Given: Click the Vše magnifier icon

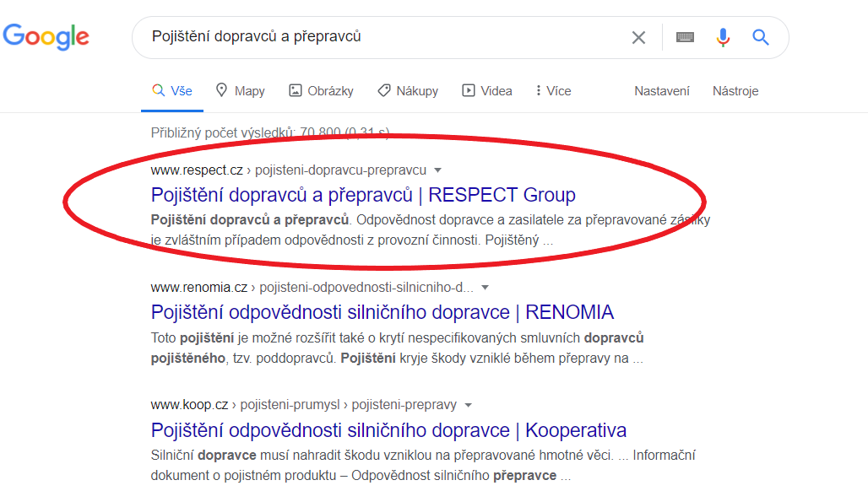Looking at the screenshot, I should pyautogui.click(x=159, y=90).
